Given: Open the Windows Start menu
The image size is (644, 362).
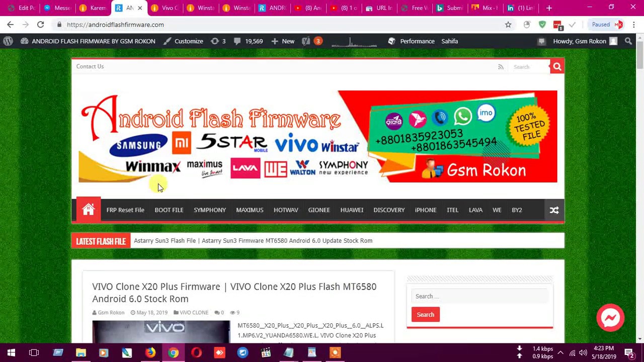Looking at the screenshot, I should (11, 352).
